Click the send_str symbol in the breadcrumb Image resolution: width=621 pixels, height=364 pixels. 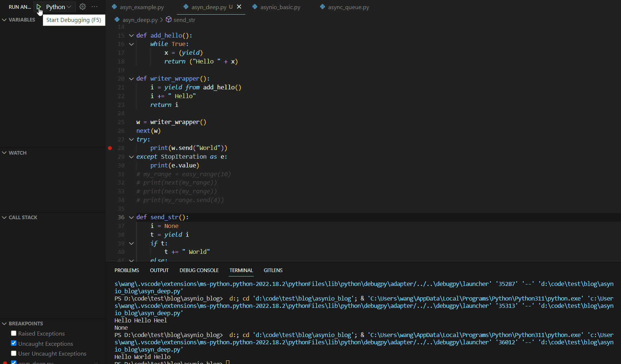pyautogui.click(x=184, y=20)
